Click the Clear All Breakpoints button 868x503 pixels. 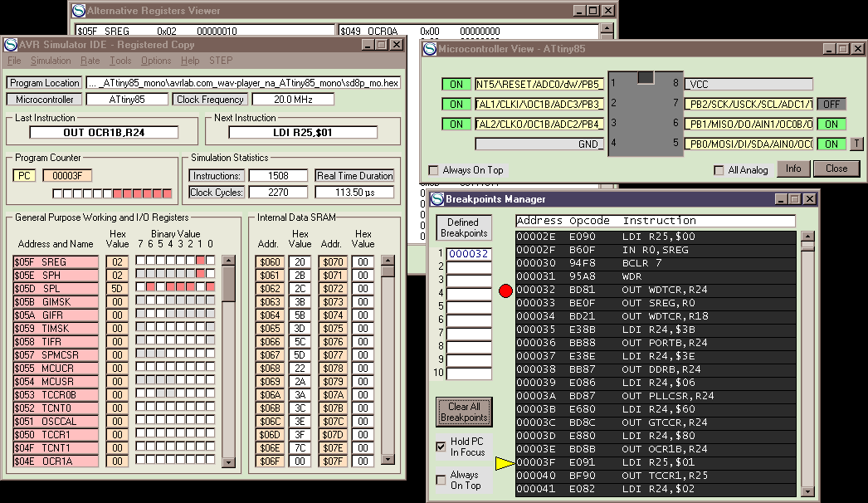464,412
